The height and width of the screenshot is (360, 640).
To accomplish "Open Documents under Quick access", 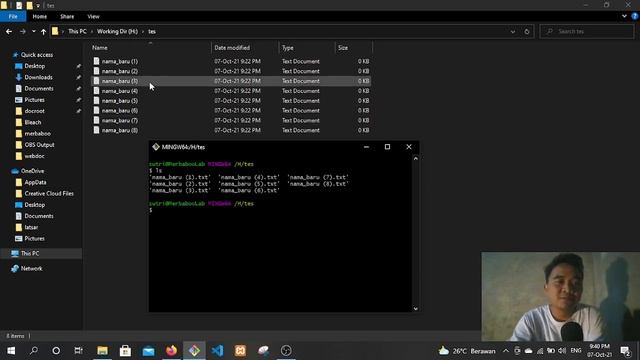I will coord(38,89).
